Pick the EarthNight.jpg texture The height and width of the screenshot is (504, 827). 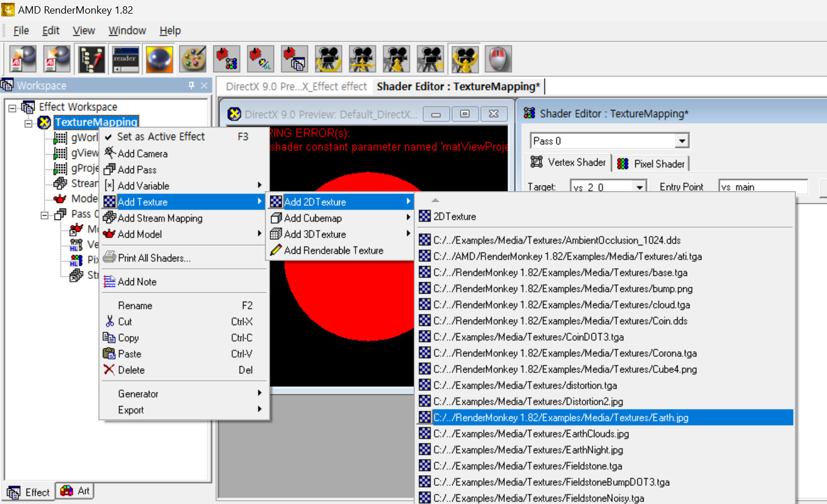click(605, 450)
